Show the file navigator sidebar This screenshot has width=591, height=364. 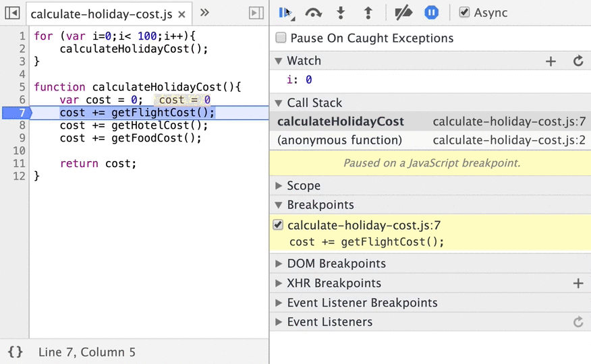[12, 13]
